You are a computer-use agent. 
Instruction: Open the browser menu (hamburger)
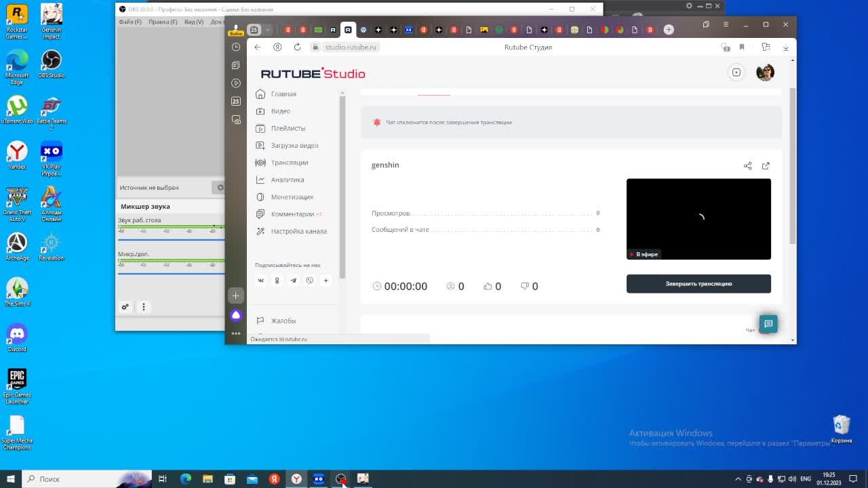[726, 24]
